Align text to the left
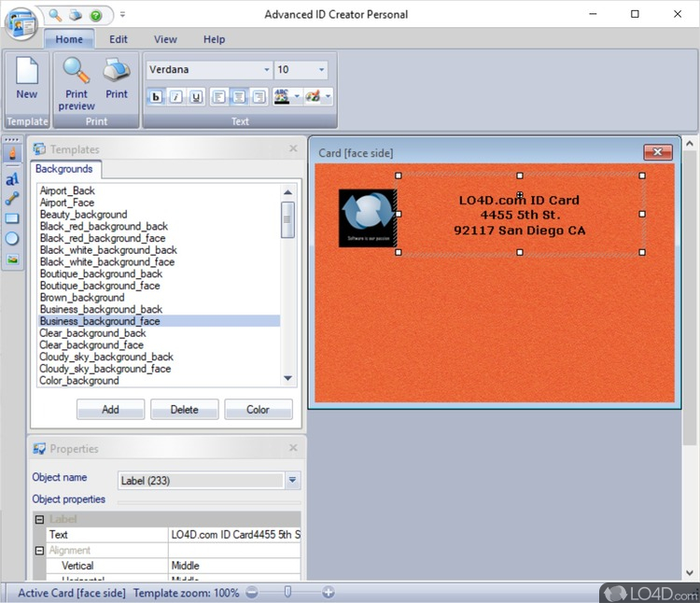This screenshot has width=700, height=603. point(218,96)
